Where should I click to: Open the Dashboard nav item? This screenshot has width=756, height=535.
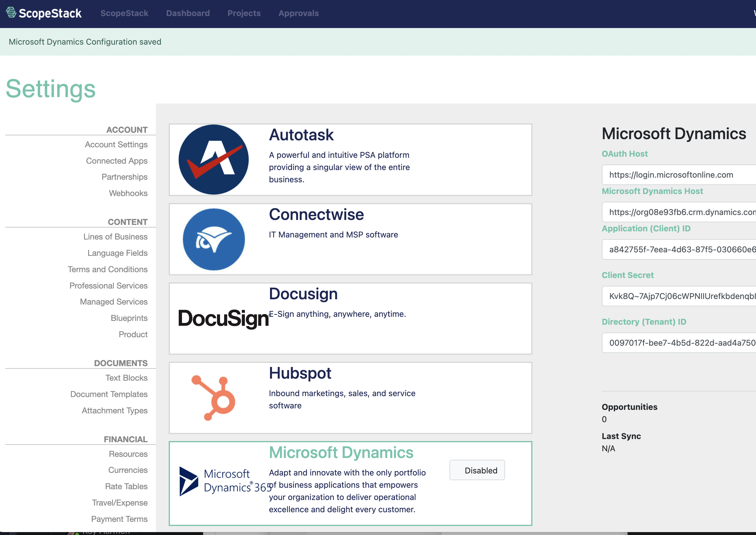pos(188,13)
